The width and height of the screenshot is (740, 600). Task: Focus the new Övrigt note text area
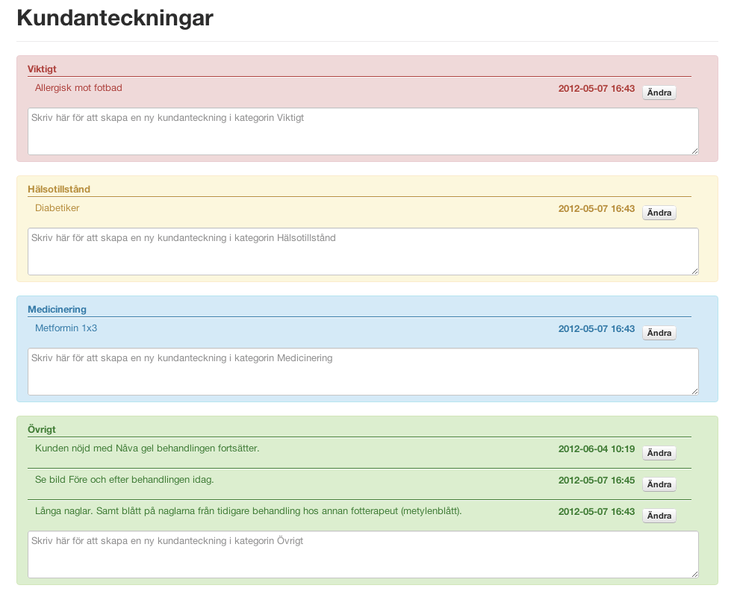coord(363,554)
